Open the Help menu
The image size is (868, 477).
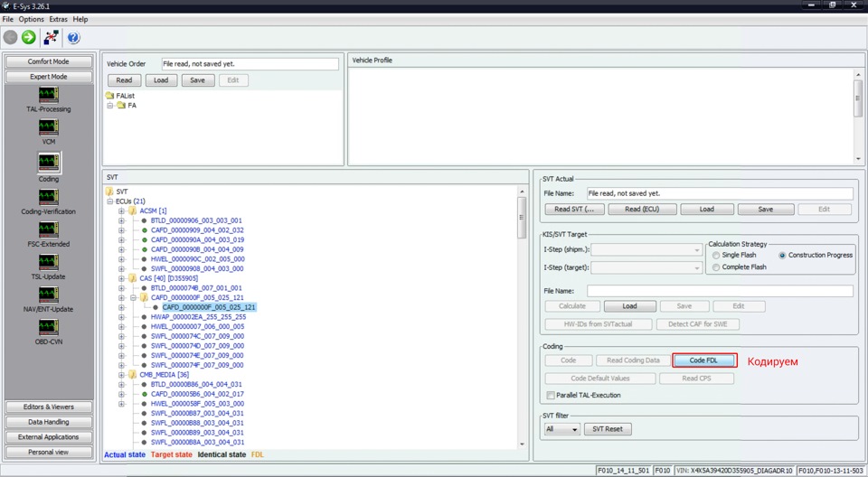click(80, 19)
